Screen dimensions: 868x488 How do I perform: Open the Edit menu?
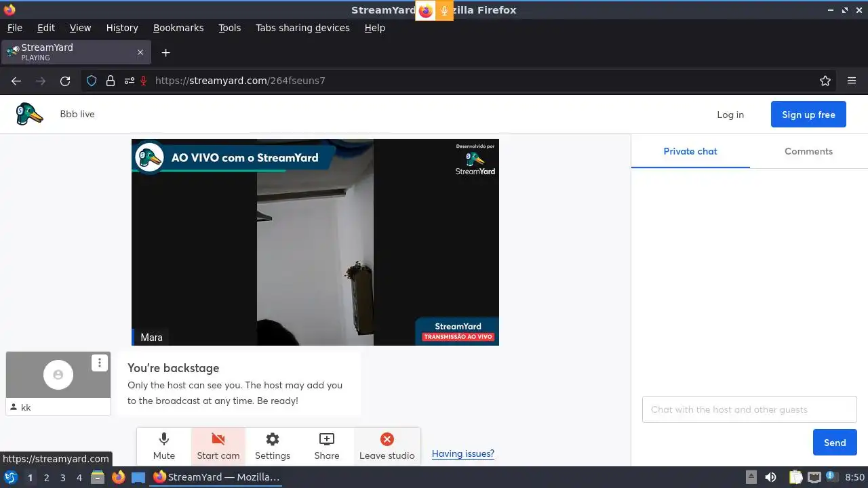click(46, 28)
